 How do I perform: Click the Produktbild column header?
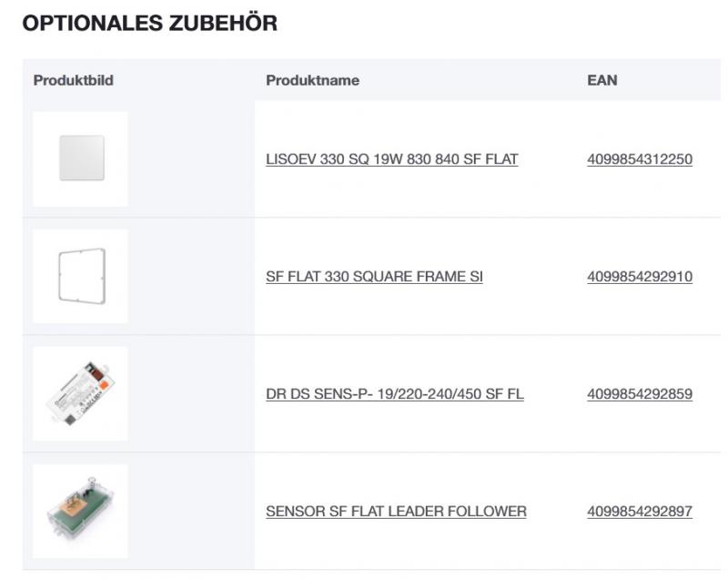tap(73, 80)
